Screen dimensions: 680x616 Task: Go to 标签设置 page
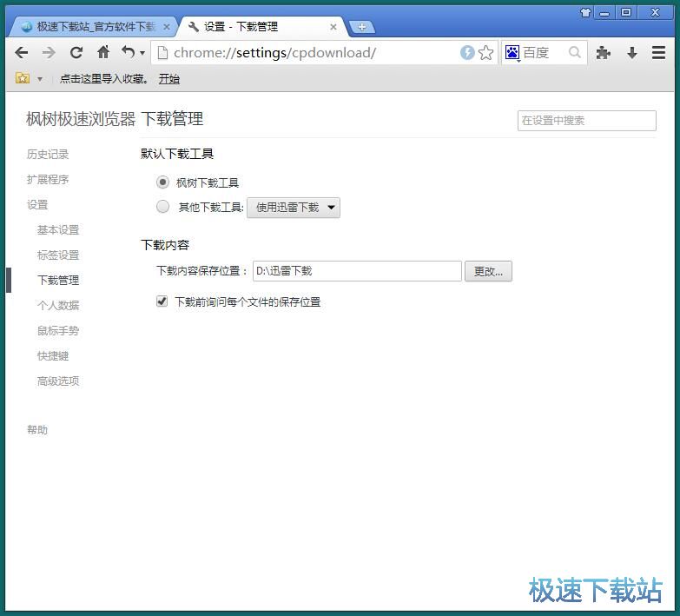(58, 255)
